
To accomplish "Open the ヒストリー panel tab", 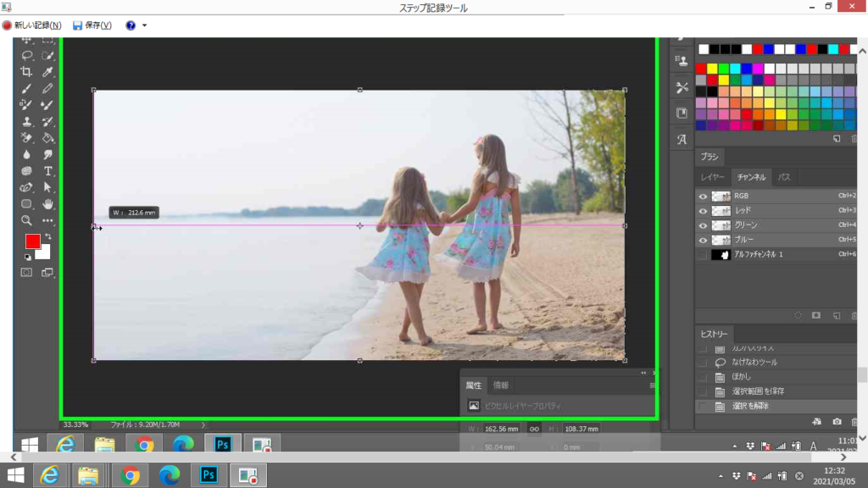I will [714, 334].
